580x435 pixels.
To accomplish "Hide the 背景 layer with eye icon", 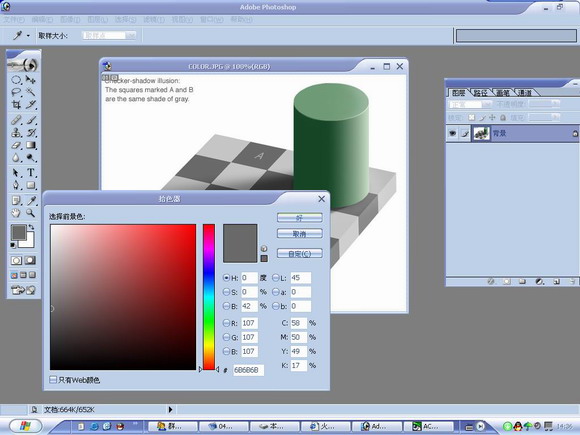I will (452, 133).
